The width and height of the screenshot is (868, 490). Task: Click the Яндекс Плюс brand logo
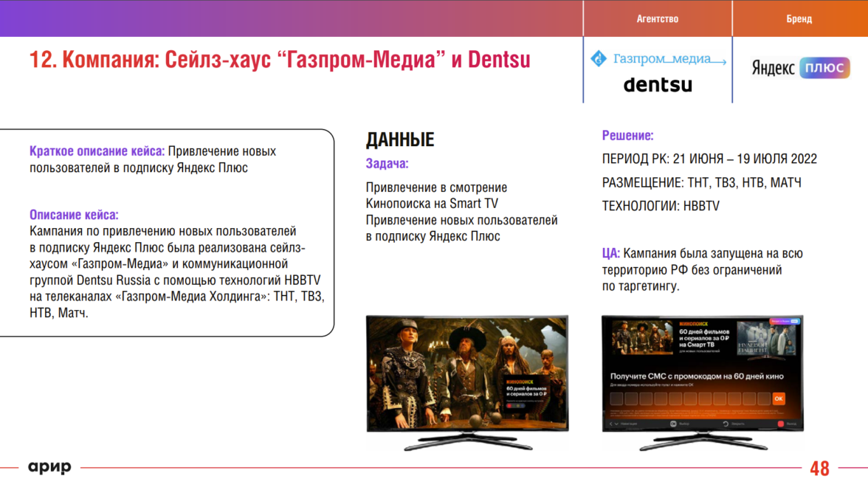800,68
